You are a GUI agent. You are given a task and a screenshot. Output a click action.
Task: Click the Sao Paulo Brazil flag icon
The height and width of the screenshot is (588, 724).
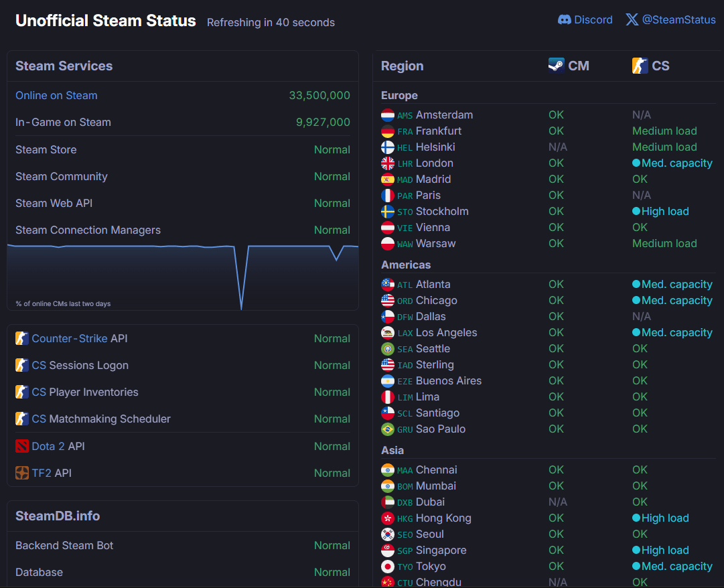387,429
